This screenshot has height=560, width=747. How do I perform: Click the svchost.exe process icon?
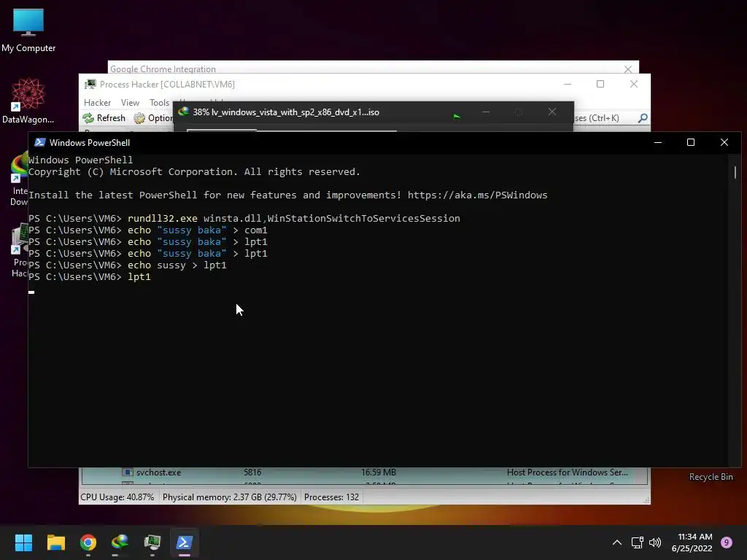(127, 472)
